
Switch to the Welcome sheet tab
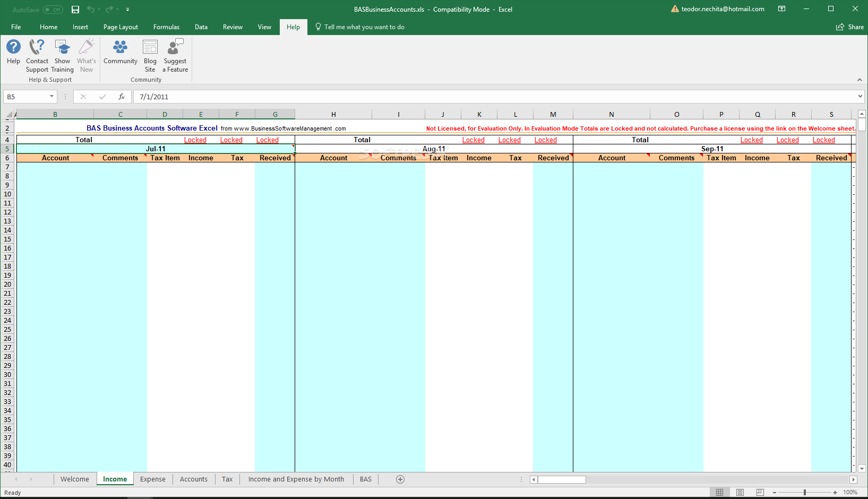point(75,479)
